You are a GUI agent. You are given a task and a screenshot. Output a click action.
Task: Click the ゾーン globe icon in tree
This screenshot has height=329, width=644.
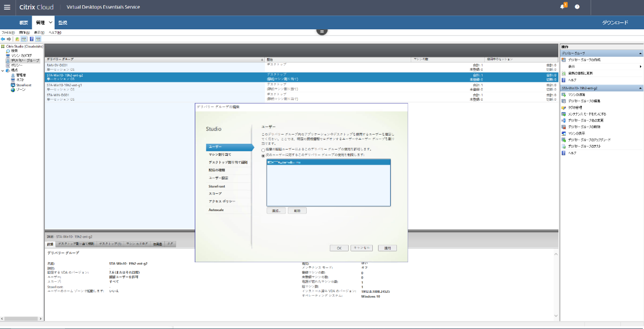pos(13,90)
